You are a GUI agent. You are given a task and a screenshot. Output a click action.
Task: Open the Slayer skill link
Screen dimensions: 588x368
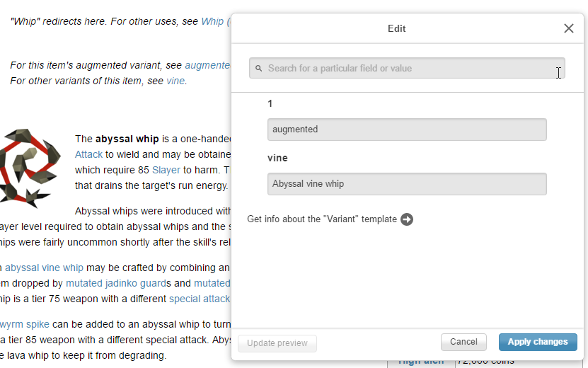click(166, 170)
